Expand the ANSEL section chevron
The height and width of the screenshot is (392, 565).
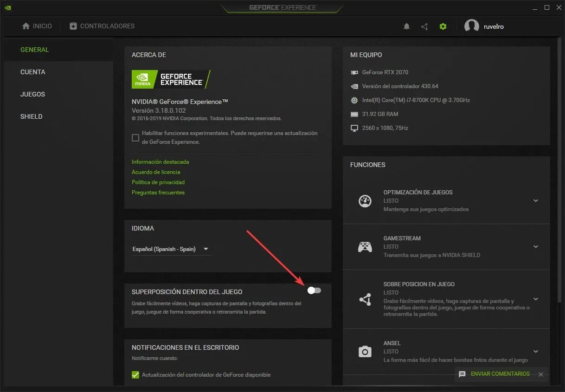[x=536, y=352]
